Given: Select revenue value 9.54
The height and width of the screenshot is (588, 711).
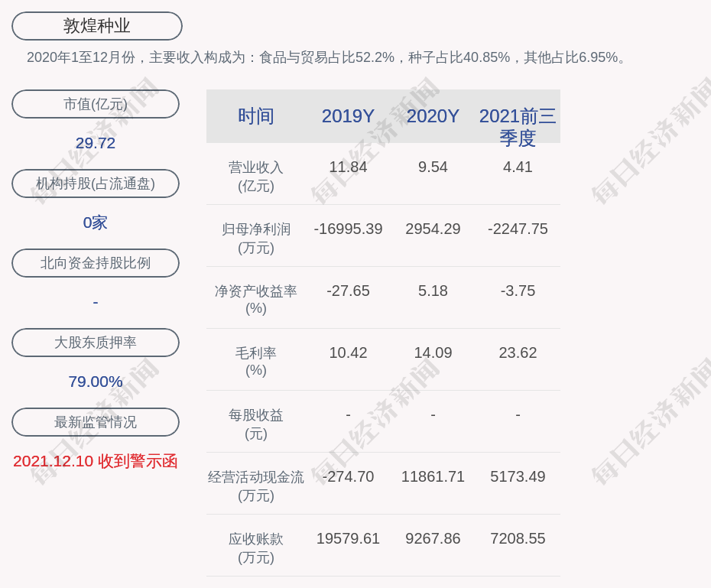Looking at the screenshot, I should [x=433, y=167].
